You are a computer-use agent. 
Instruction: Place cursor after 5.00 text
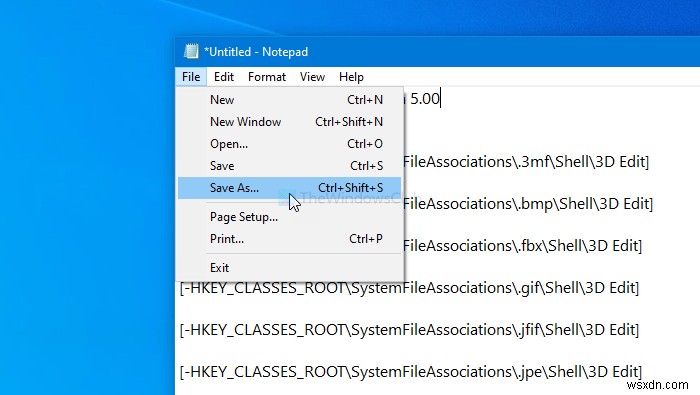click(x=440, y=99)
